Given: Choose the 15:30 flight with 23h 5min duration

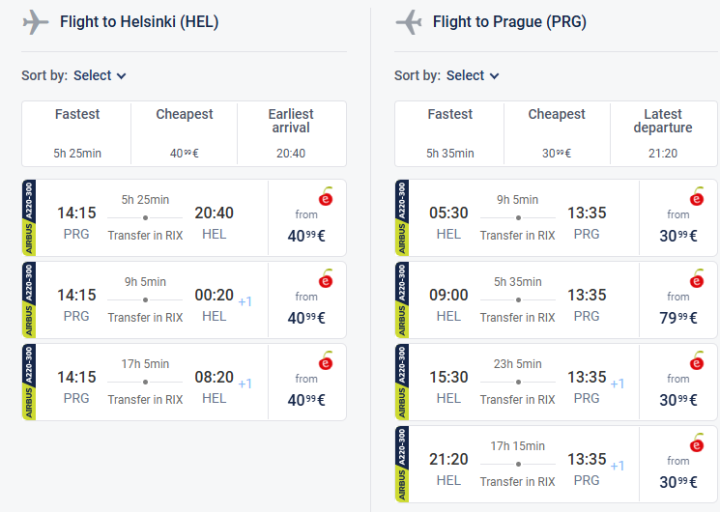Looking at the screenshot, I should tap(518, 382).
